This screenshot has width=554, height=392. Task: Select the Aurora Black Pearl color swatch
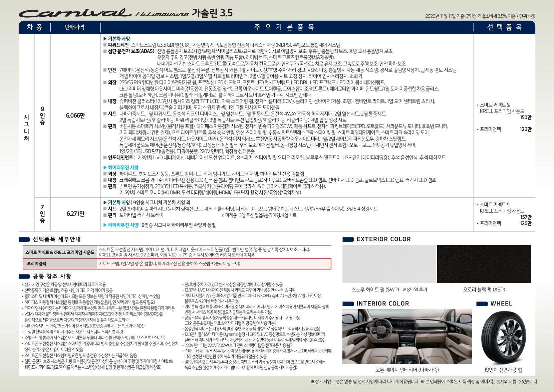pyautogui.click(x=484, y=264)
